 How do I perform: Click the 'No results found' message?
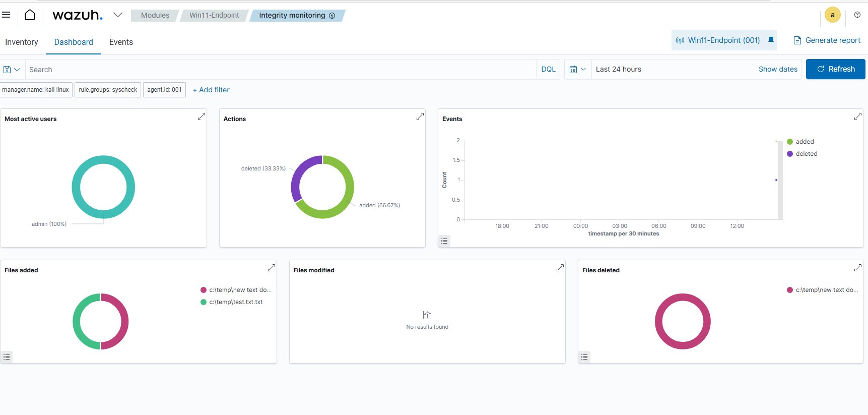(x=427, y=327)
